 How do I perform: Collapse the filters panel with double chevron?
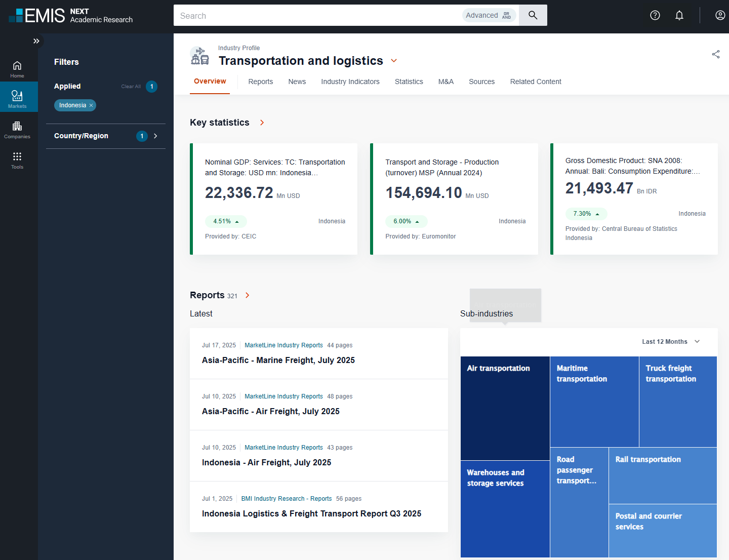(36, 41)
